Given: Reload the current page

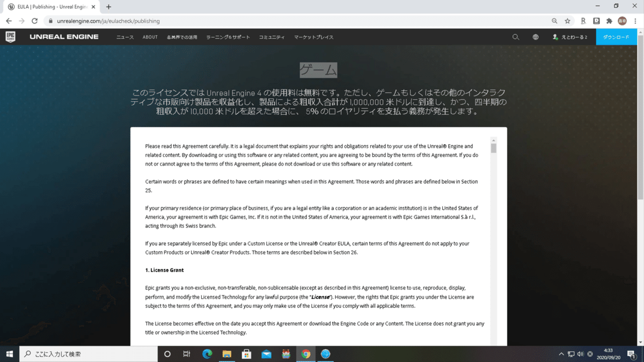Looking at the screenshot, I should (34, 21).
